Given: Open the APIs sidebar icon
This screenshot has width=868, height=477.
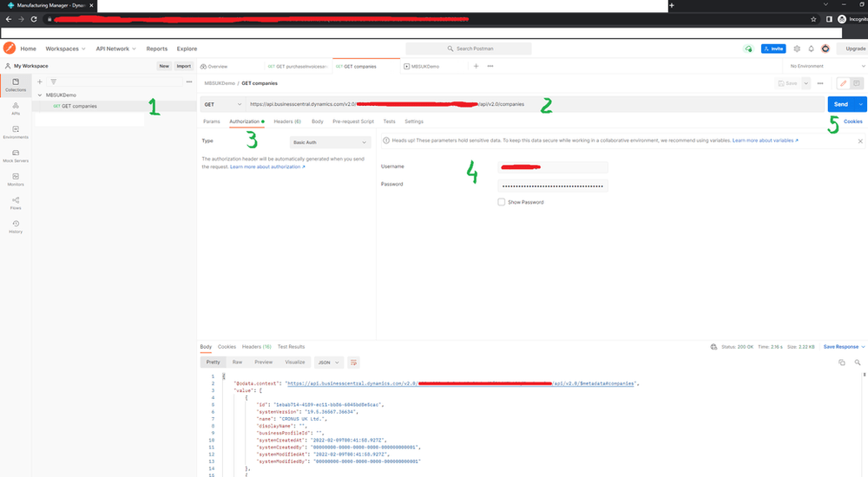Looking at the screenshot, I should (x=16, y=108).
